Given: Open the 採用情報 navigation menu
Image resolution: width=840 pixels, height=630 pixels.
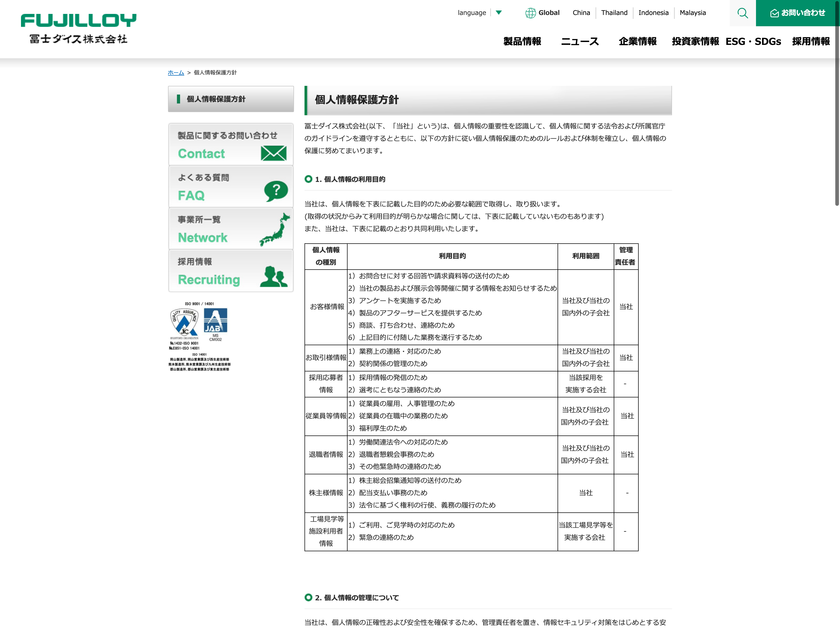Looking at the screenshot, I should (x=811, y=41).
